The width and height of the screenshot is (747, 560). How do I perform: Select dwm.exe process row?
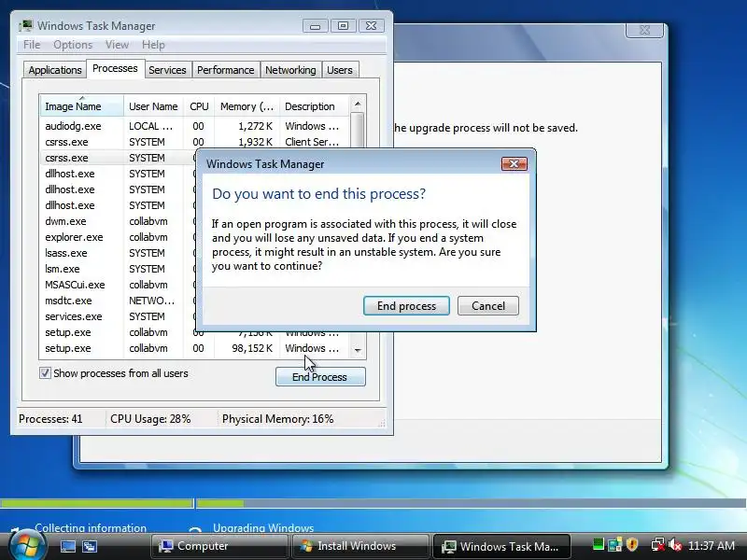coord(119,221)
